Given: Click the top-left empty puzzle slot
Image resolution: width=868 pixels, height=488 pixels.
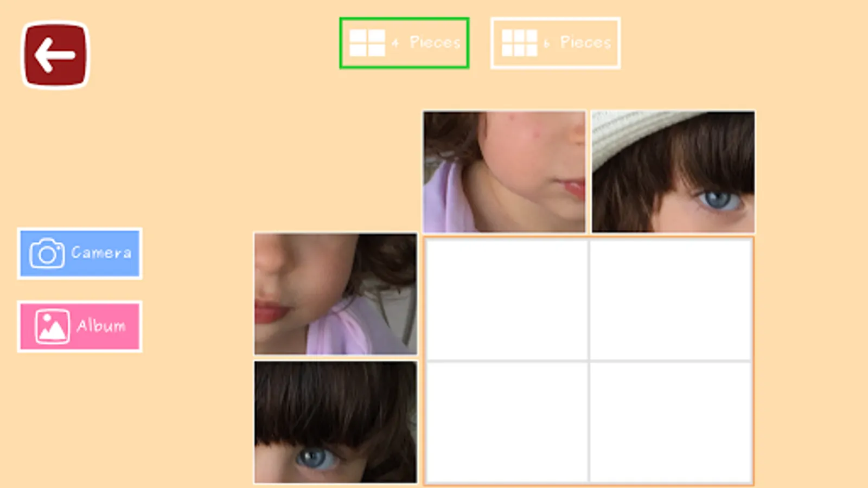Looking at the screenshot, I should click(507, 299).
